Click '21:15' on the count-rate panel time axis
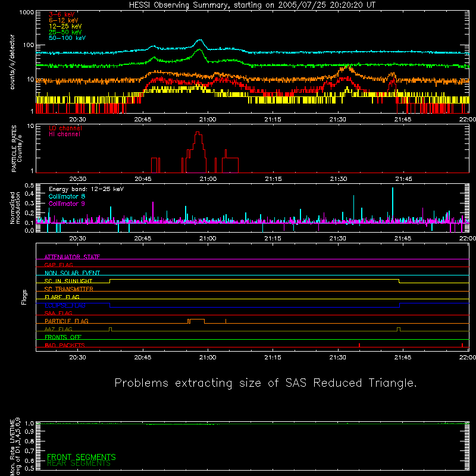 (273, 120)
